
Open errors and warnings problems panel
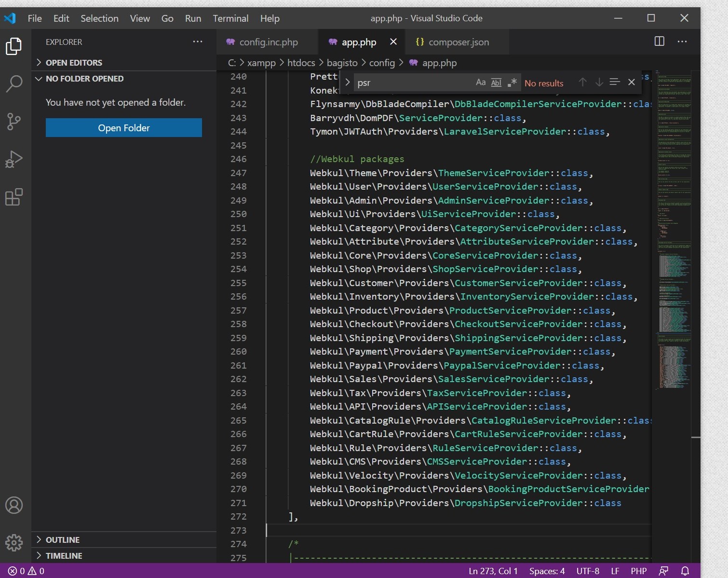pos(26,571)
